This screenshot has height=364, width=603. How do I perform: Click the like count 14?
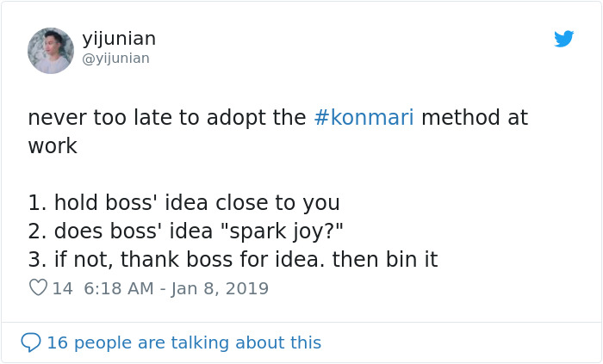click(63, 288)
